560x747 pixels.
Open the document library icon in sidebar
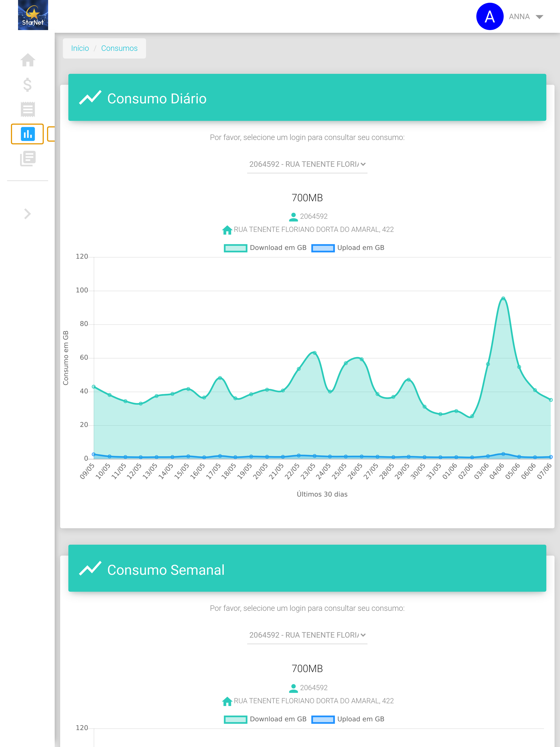[28, 158]
